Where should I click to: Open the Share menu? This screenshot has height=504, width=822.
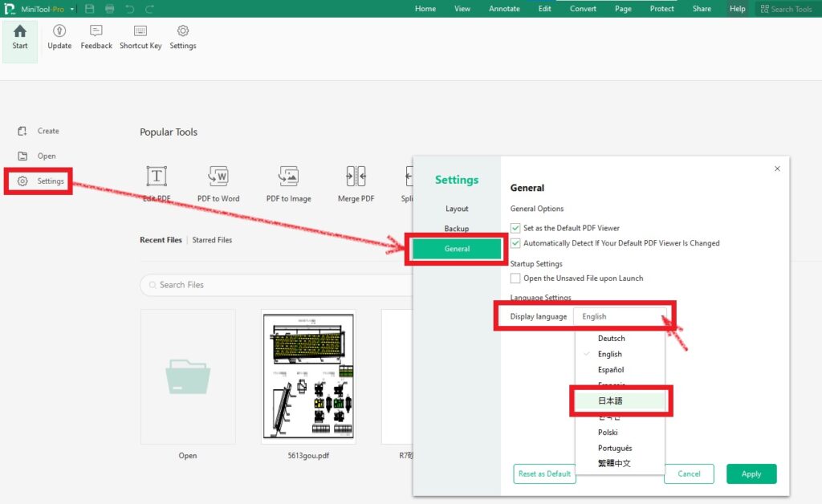tap(702, 9)
